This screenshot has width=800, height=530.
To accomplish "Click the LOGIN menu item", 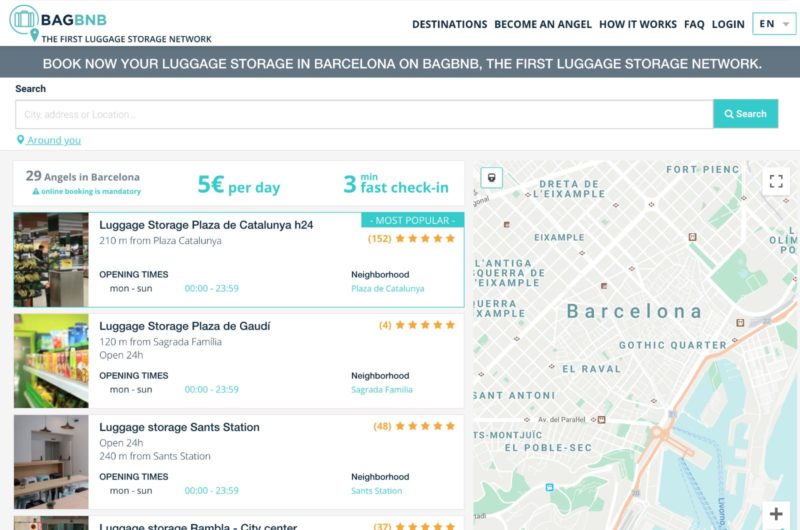I will click(x=728, y=24).
